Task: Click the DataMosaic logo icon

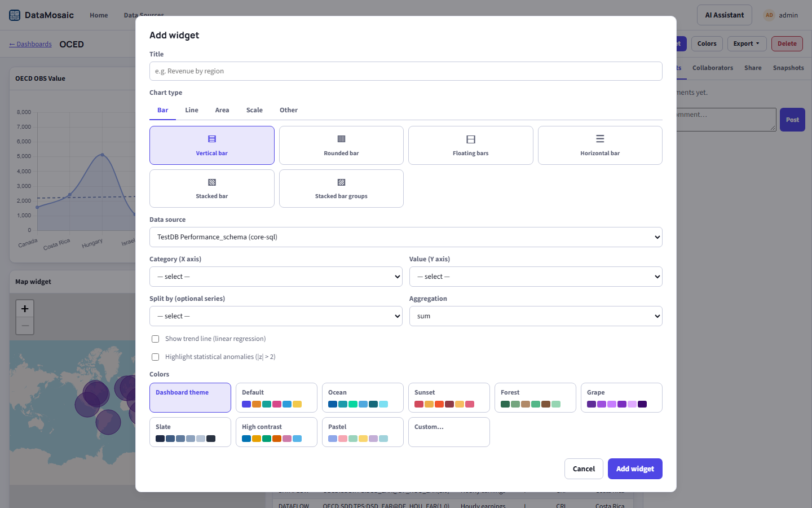Action: coord(15,15)
